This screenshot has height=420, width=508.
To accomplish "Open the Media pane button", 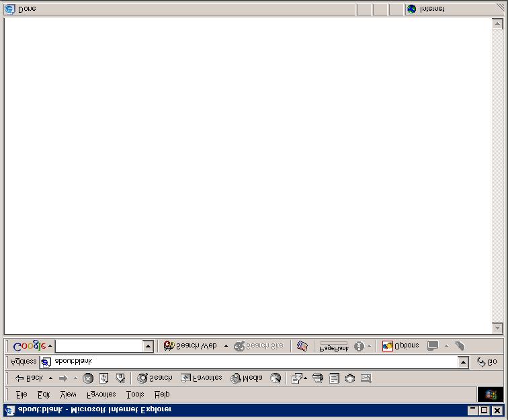I will point(246,378).
